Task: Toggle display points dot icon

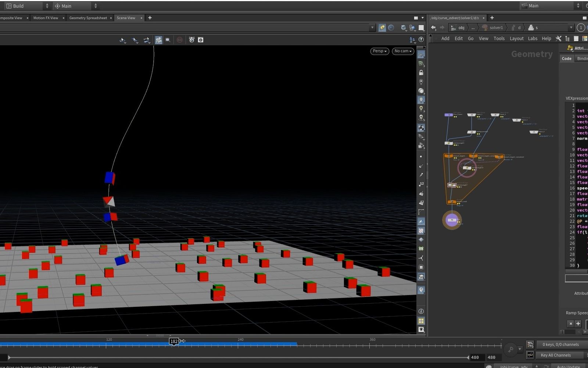Action: tap(421, 157)
